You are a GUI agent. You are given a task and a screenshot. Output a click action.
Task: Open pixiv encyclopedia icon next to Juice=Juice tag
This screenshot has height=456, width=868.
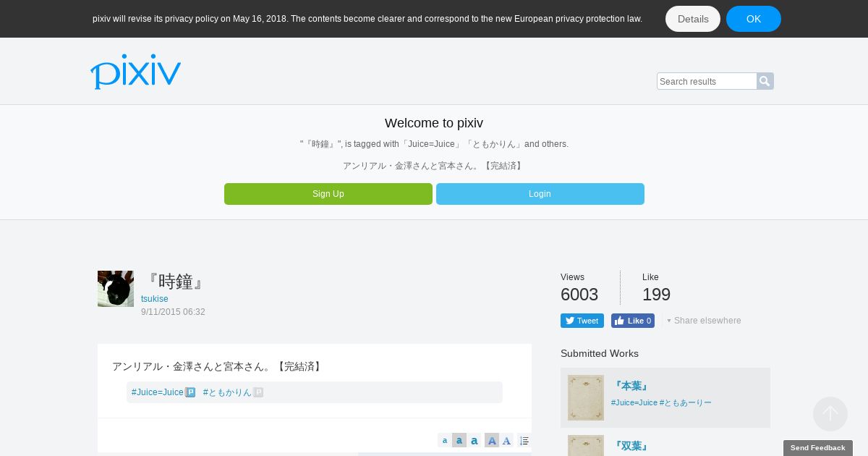pos(190,392)
